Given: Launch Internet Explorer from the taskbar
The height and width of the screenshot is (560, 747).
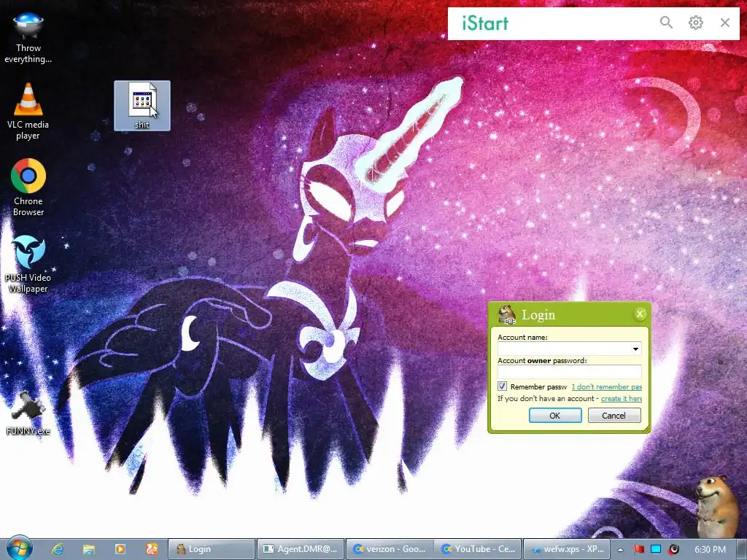Looking at the screenshot, I should [x=58, y=549].
